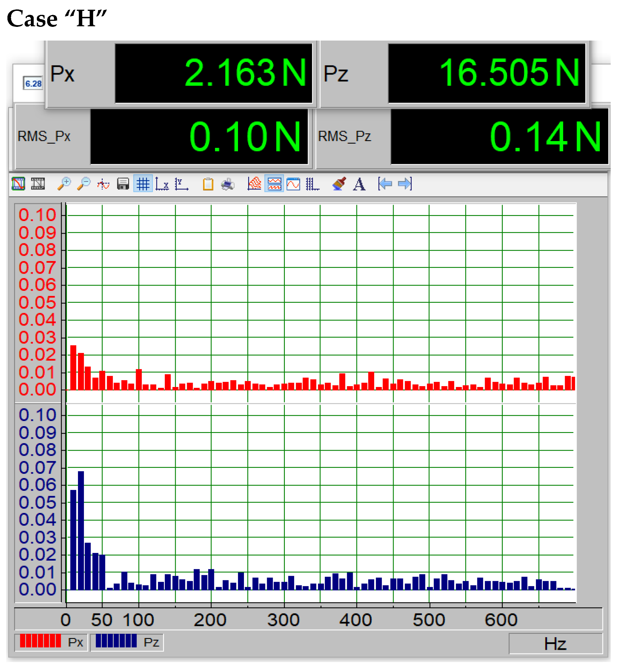Click the X-axis settings icon
The height and width of the screenshot is (672, 621).
point(162,184)
